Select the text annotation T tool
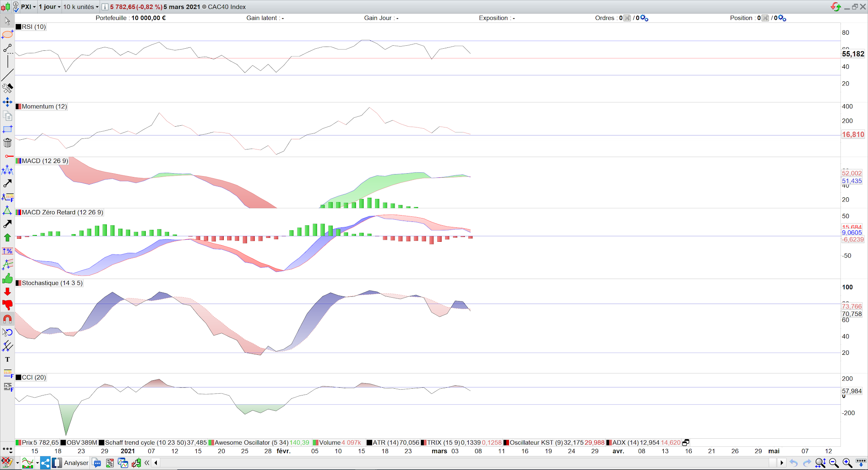The image size is (868, 470). click(7, 359)
